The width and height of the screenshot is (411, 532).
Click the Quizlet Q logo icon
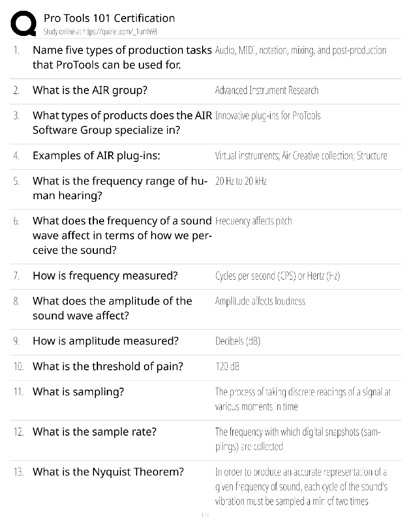click(24, 23)
